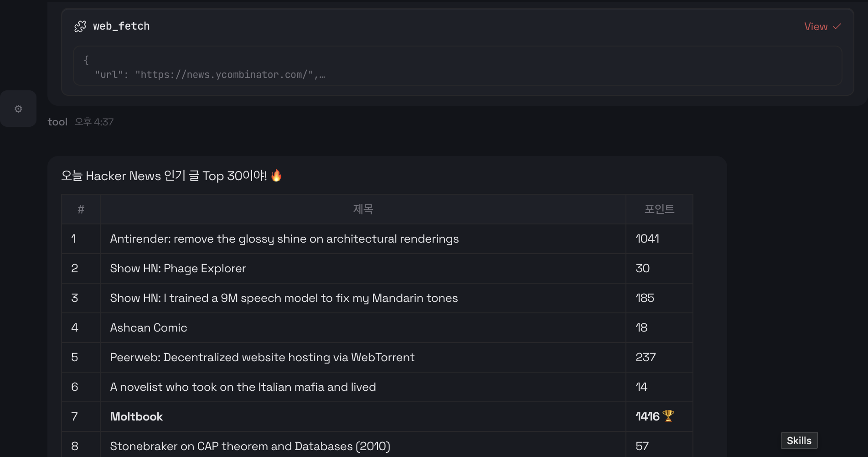Click rank number 5 cell
This screenshot has width=868, height=457.
point(81,357)
